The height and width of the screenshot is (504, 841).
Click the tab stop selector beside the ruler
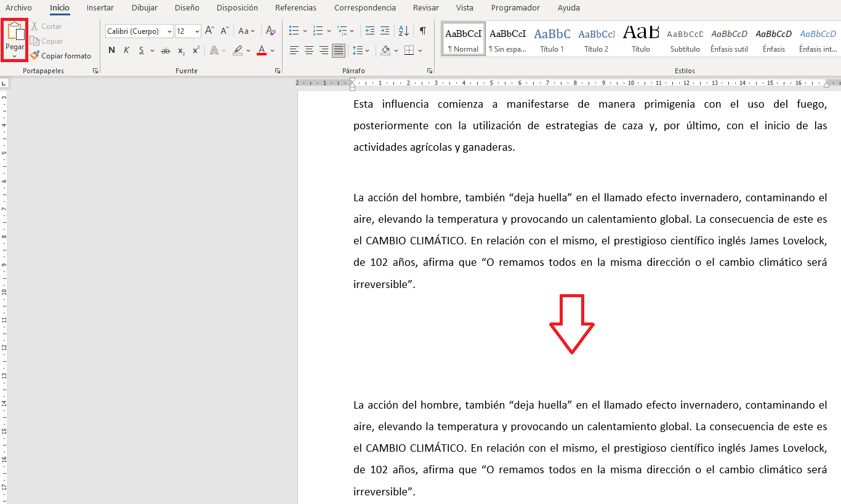[4, 83]
